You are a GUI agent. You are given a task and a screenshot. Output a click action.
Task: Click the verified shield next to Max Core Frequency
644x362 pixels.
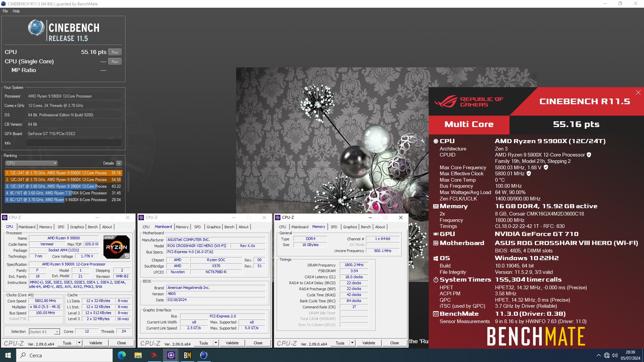coord(546,167)
